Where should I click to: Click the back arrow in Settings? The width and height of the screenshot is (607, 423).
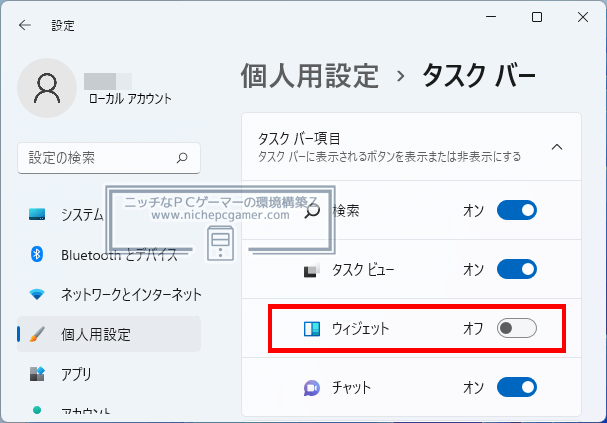[x=24, y=24]
